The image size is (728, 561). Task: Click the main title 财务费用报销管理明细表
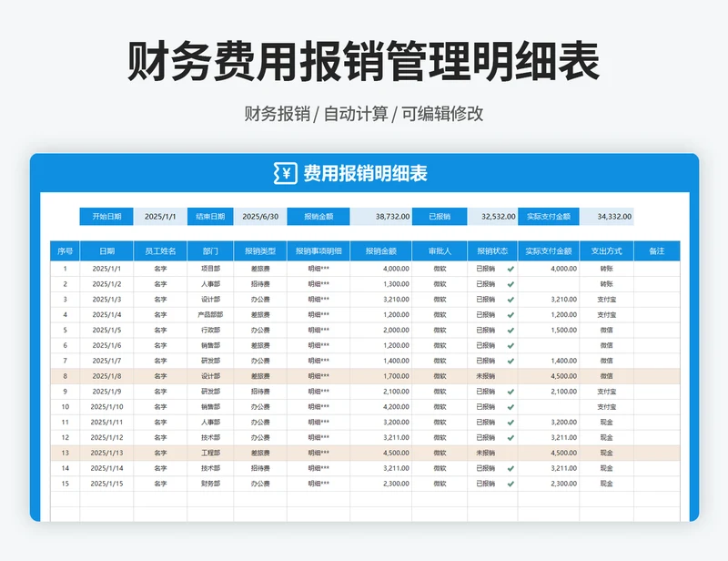[363, 61]
